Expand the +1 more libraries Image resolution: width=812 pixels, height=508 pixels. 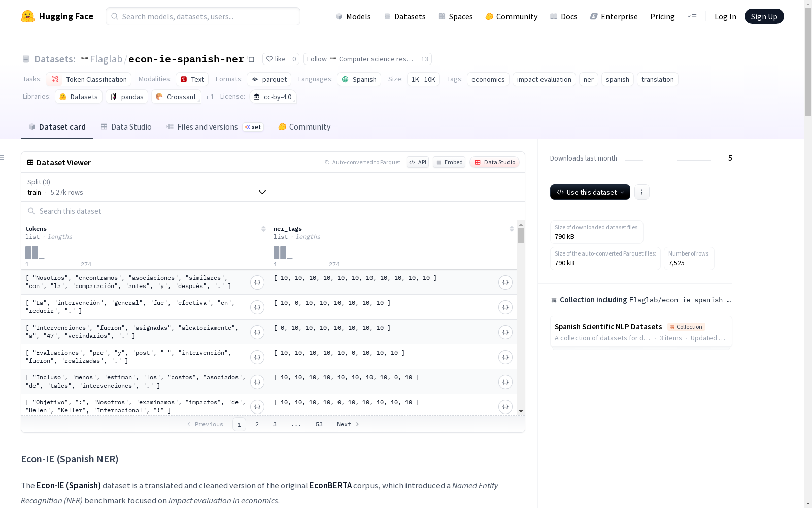pos(210,97)
